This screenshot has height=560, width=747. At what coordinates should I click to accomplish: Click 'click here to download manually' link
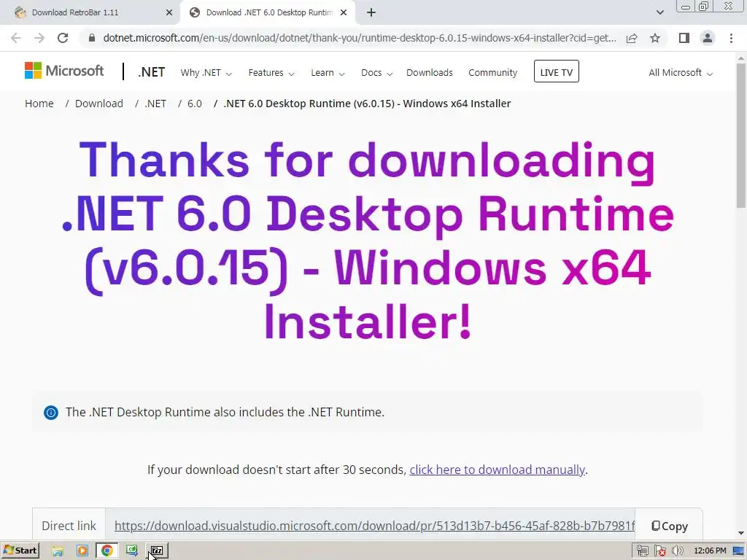(497, 470)
